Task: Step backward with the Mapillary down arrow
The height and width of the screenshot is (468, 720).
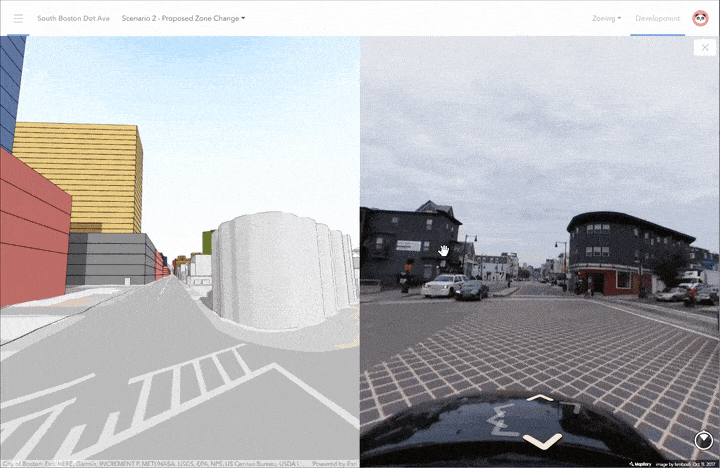Action: tap(542, 441)
